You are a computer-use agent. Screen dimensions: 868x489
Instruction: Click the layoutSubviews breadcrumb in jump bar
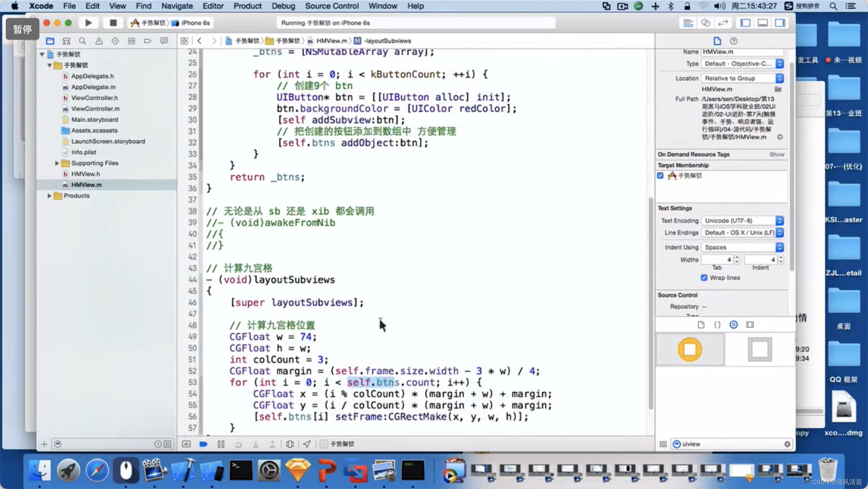pos(386,40)
